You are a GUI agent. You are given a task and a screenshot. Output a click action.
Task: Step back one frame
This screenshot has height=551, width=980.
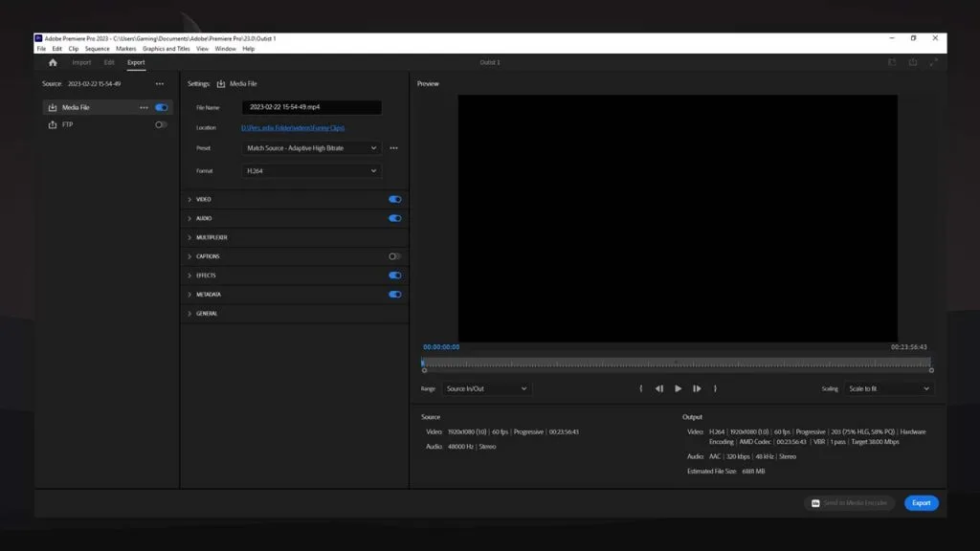[x=658, y=388]
